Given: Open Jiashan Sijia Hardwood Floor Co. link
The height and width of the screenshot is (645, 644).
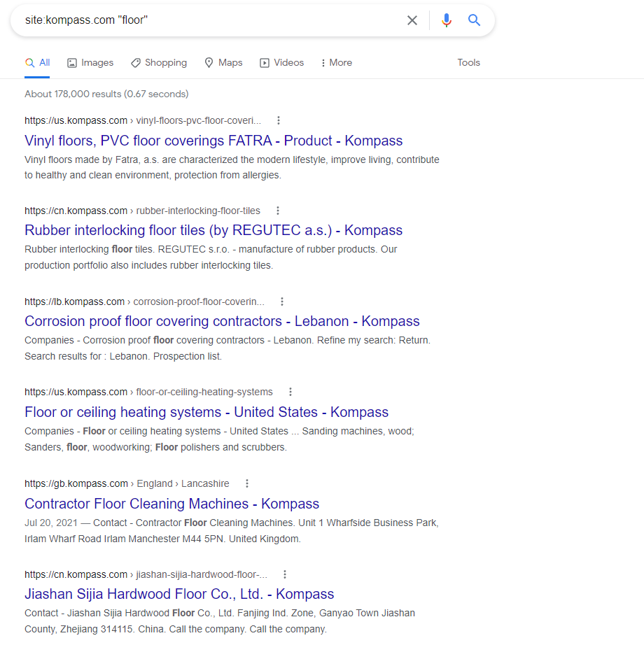Looking at the screenshot, I should click(x=179, y=594).
